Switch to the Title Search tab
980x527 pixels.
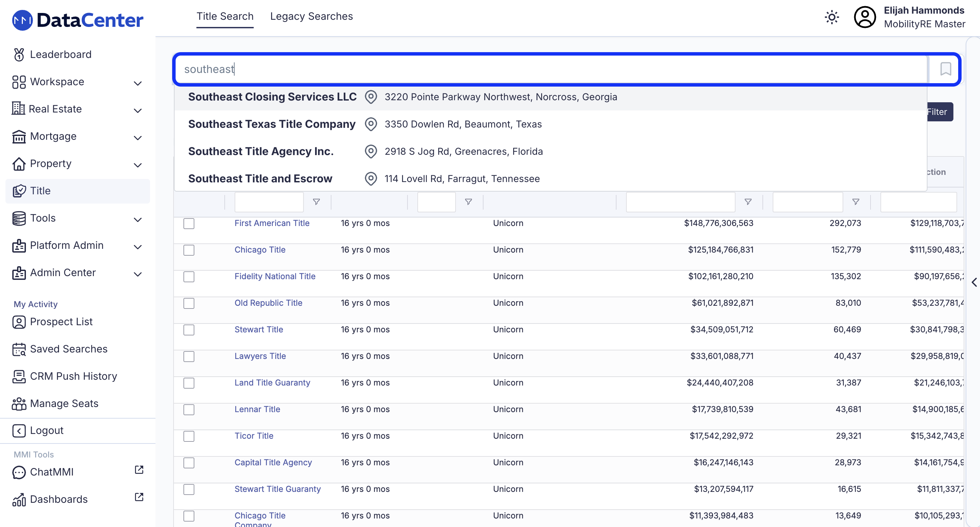[x=225, y=16]
